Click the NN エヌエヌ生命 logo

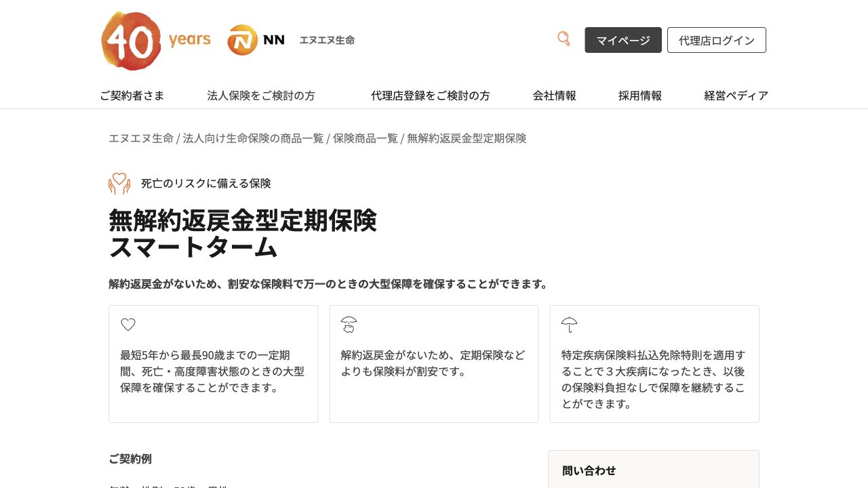(291, 40)
